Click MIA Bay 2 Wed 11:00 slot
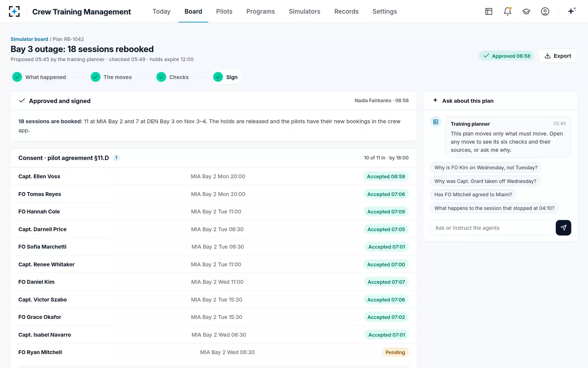This screenshot has width=588, height=368. click(x=217, y=282)
